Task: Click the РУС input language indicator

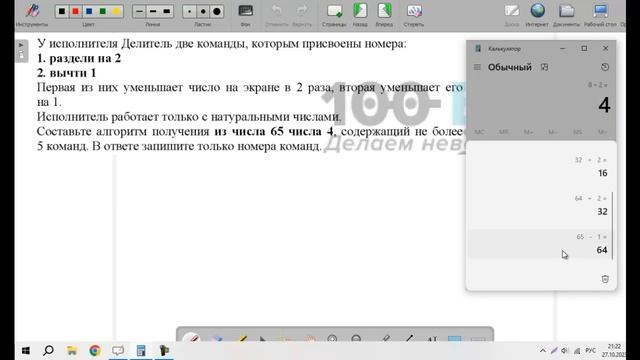Action: tap(590, 351)
